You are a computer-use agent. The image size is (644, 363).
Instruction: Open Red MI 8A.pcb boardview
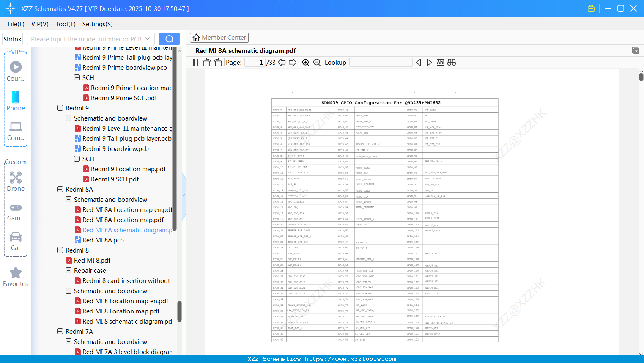(x=99, y=240)
